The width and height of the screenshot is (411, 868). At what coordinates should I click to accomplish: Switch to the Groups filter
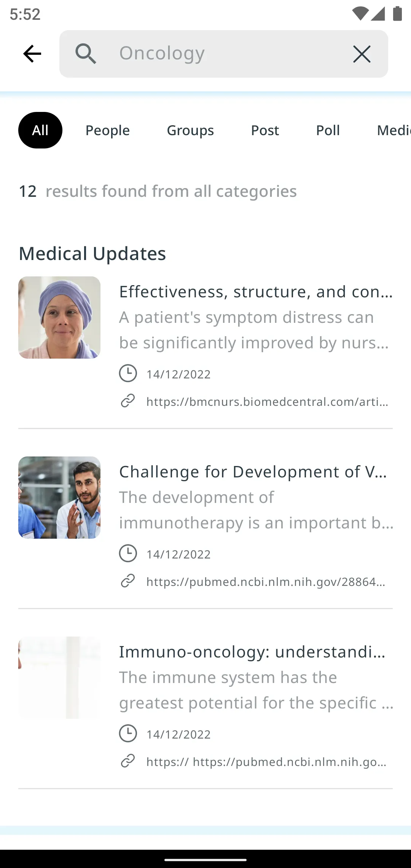coord(190,130)
